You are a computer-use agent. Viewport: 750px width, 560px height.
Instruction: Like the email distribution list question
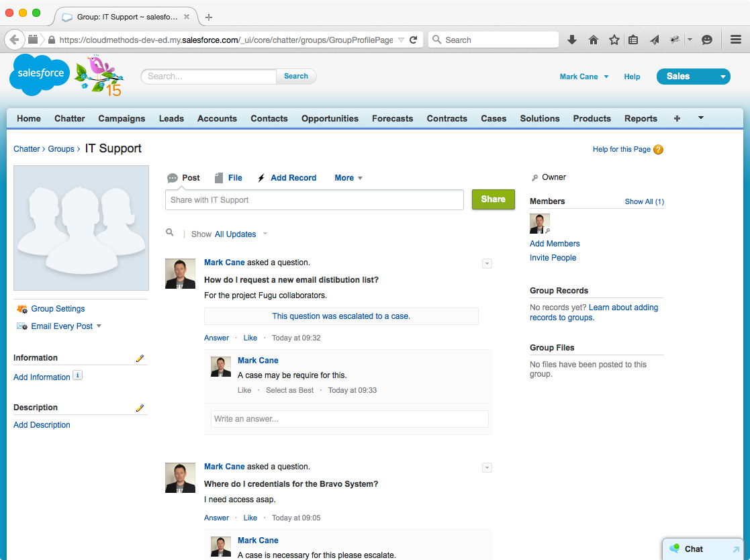(x=250, y=338)
